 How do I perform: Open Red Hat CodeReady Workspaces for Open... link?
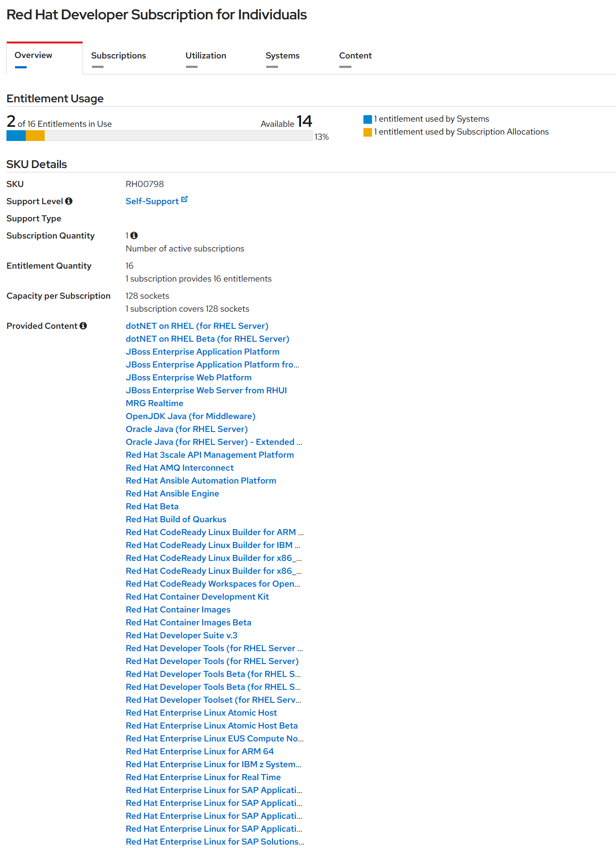[x=213, y=584]
